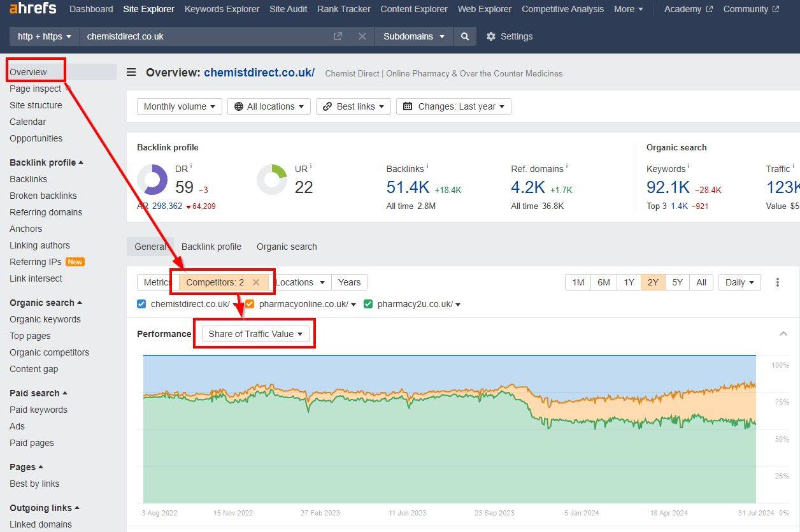Click the Backlinks info icon
Screen dimensions: 800x532
tap(427, 167)
